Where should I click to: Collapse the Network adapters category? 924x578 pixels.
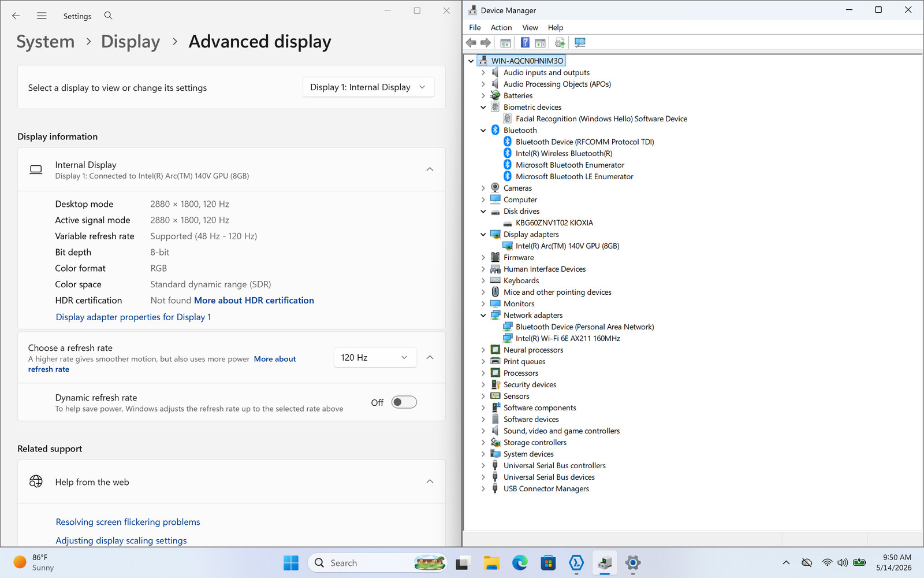[x=483, y=315]
